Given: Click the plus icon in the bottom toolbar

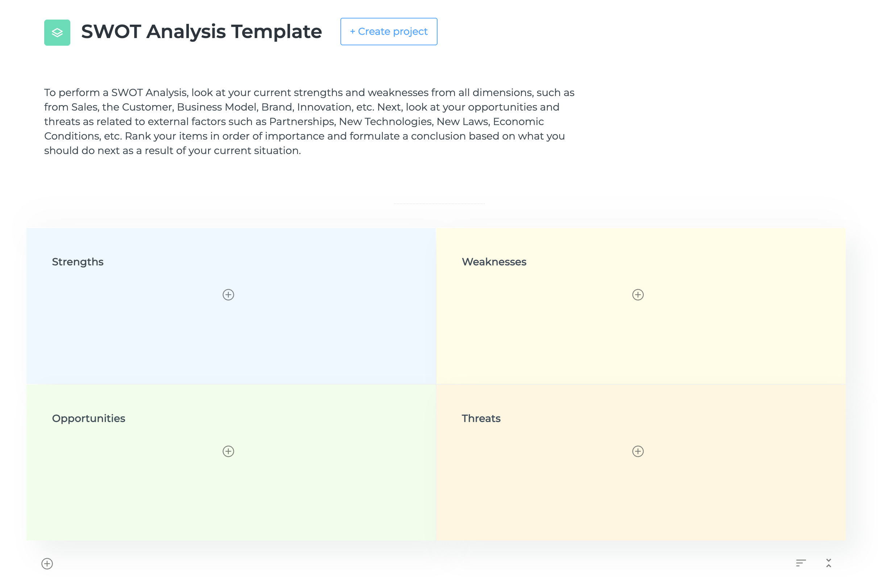Looking at the screenshot, I should click(x=46, y=564).
